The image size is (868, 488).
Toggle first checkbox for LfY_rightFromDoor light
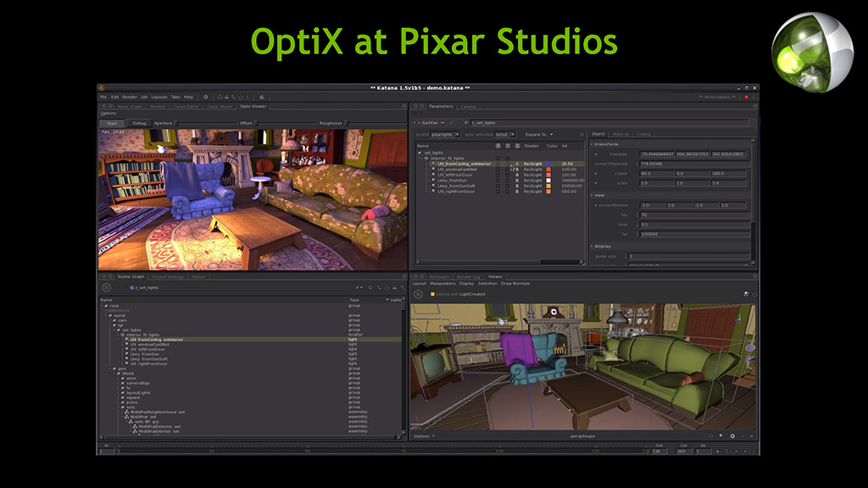coord(498,191)
